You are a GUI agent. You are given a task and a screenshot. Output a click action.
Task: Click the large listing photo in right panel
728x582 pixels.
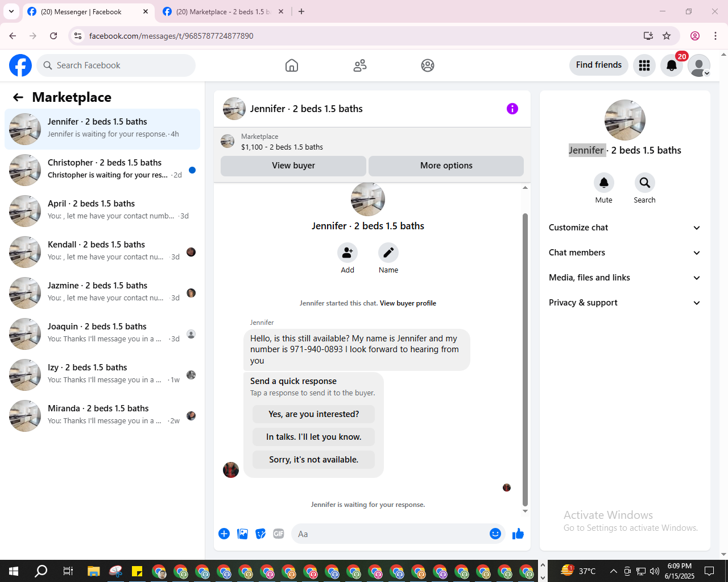[x=625, y=120]
